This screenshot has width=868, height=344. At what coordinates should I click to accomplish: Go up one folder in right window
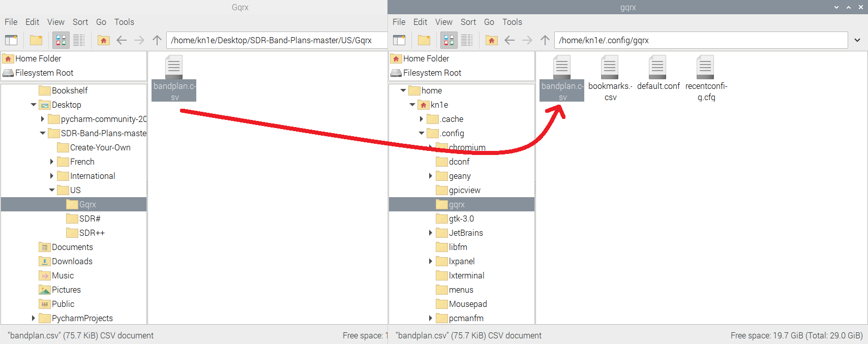point(545,40)
